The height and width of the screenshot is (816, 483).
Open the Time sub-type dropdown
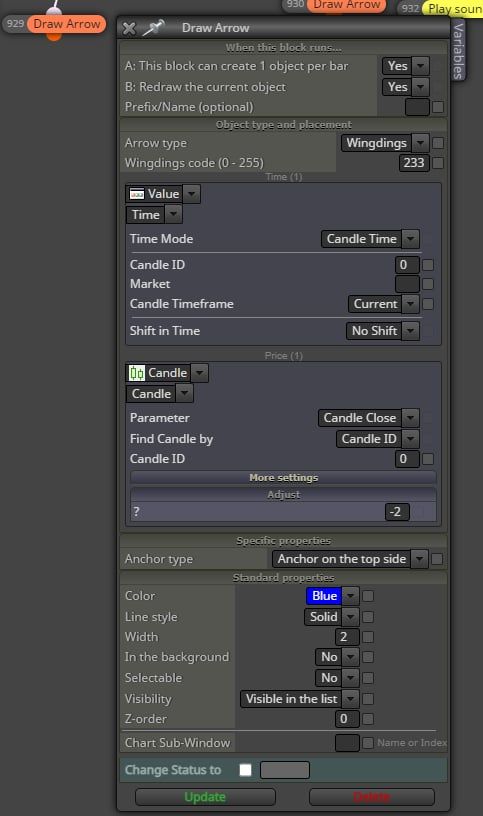pos(154,214)
